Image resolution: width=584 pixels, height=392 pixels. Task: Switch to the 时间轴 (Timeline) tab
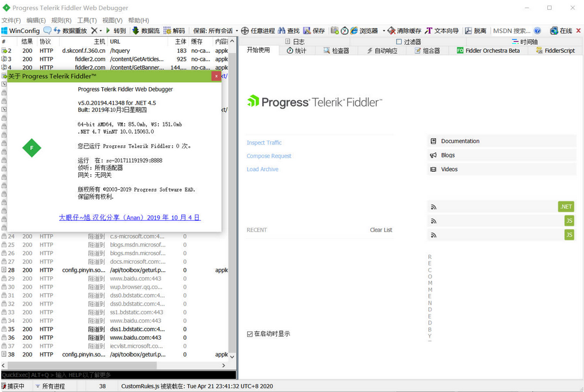pos(524,42)
